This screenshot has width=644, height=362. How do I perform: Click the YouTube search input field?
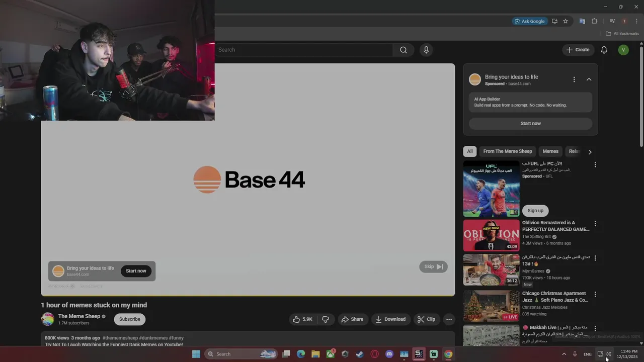click(x=303, y=50)
